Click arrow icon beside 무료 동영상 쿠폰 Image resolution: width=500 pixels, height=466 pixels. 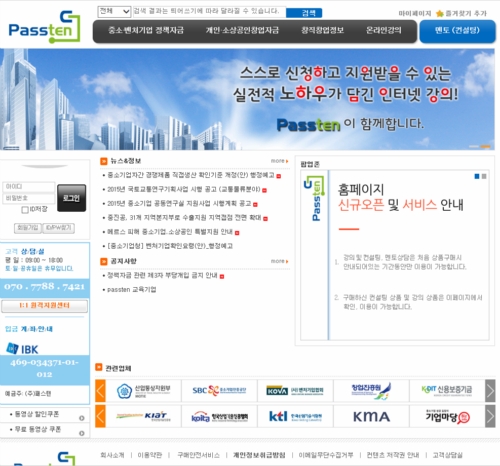(82, 433)
